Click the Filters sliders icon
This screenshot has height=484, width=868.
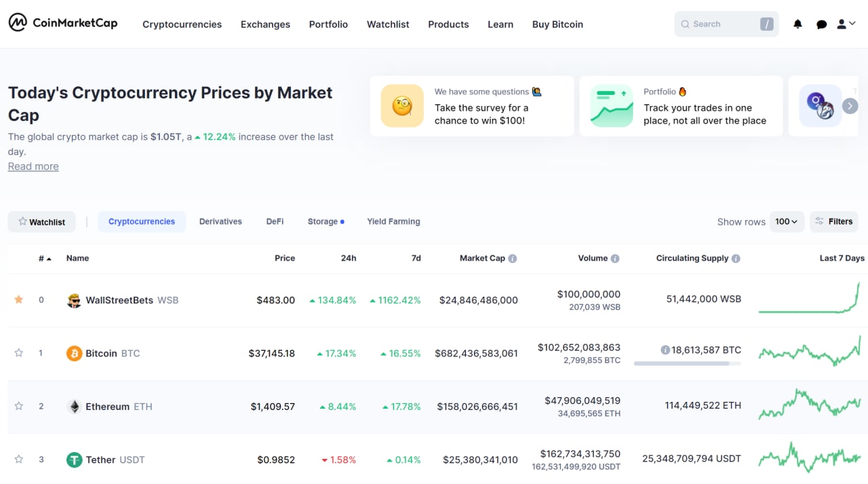coord(820,221)
